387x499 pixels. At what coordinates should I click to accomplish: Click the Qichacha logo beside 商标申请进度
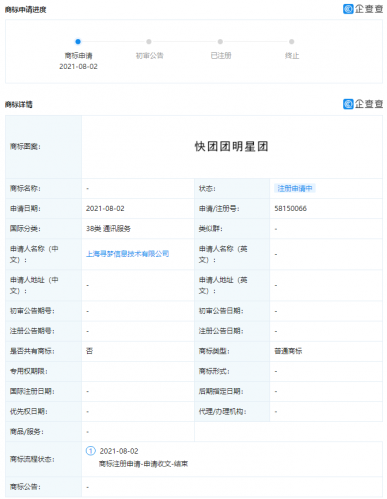[363, 9]
